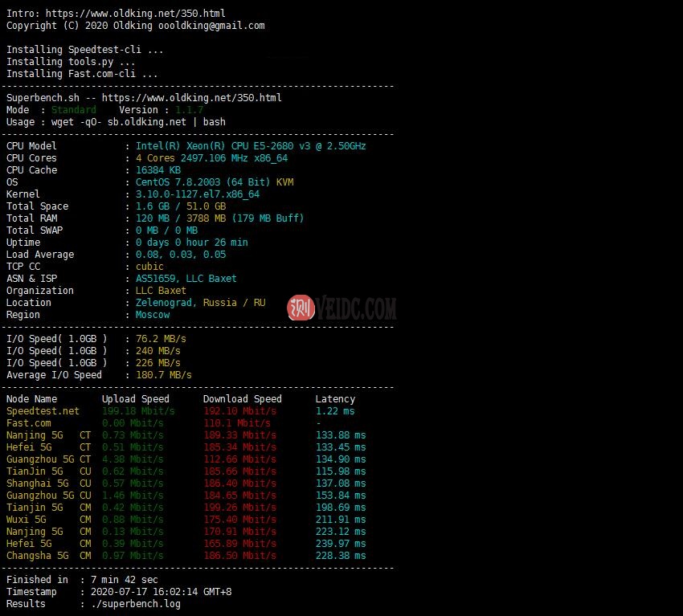683x616 pixels.
Task: Click the Node Name column header
Action: pos(32,399)
